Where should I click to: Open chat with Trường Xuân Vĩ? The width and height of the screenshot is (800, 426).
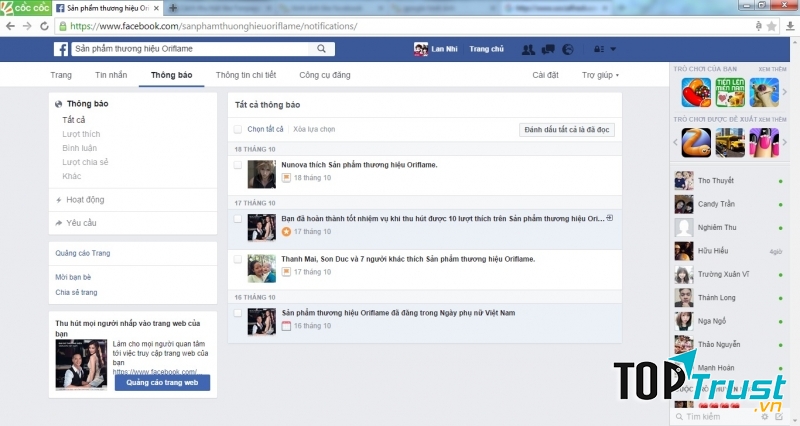point(730,274)
